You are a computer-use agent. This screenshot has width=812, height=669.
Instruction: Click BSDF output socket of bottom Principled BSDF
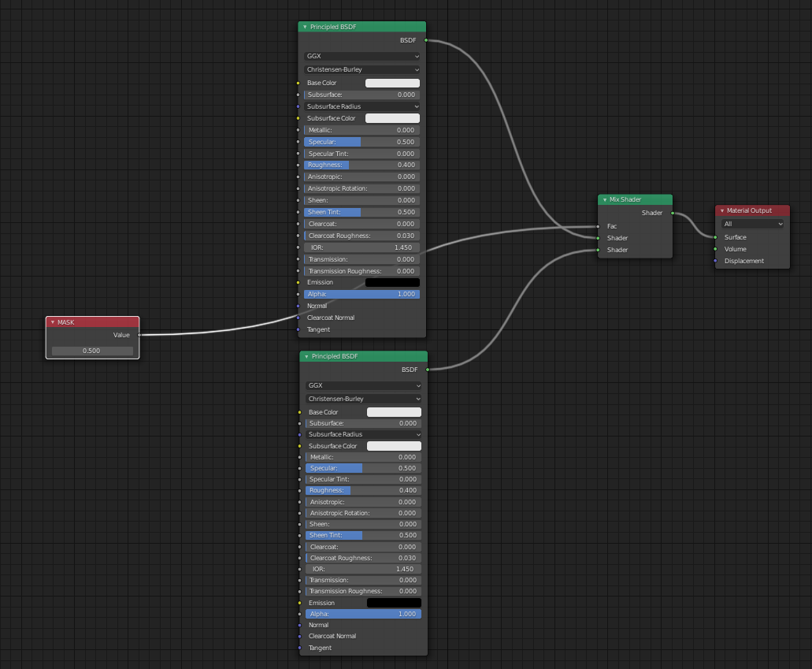[428, 370]
